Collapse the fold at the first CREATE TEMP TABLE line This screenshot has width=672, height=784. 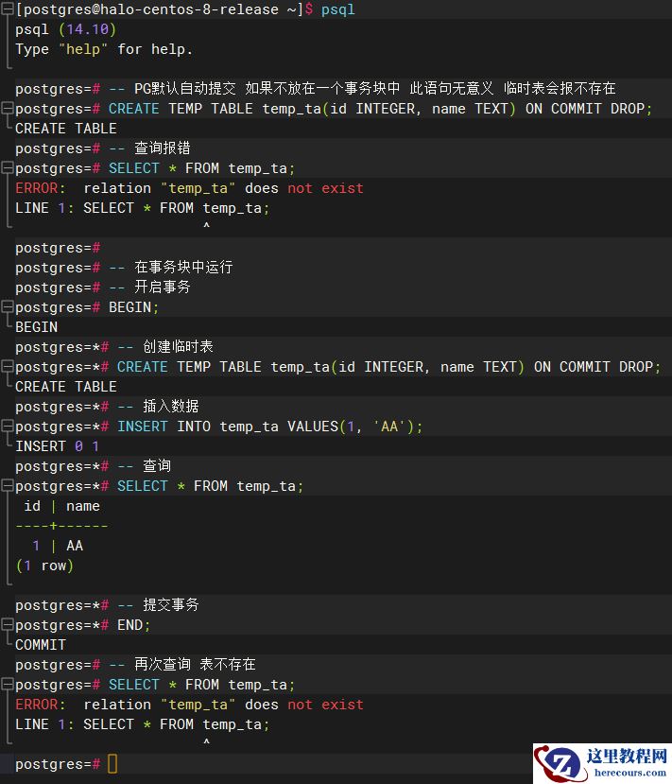coord(7,109)
